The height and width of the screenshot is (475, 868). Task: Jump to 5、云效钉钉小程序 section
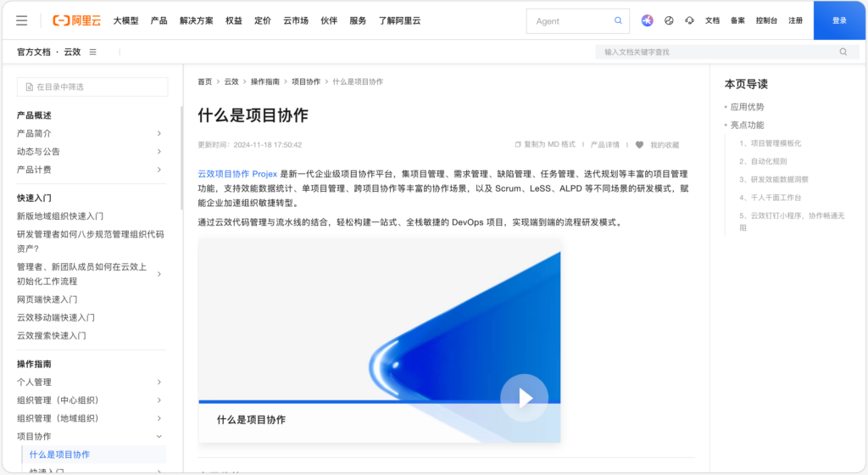793,221
